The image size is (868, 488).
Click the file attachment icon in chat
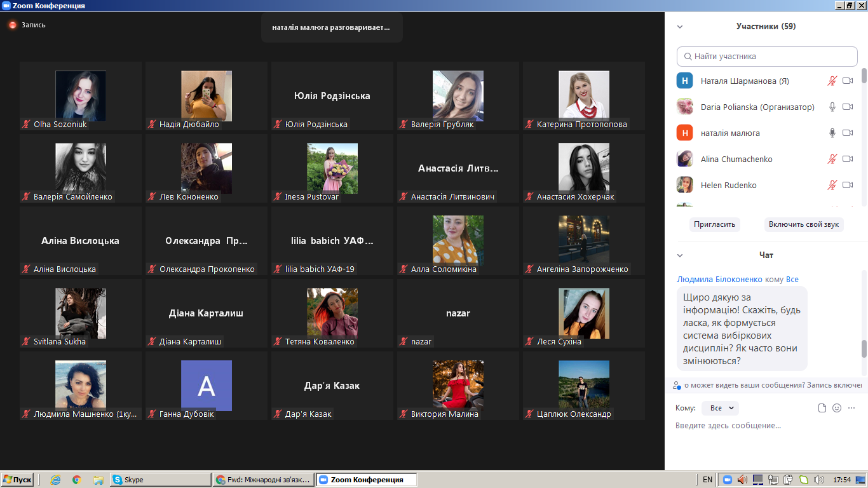tap(822, 408)
